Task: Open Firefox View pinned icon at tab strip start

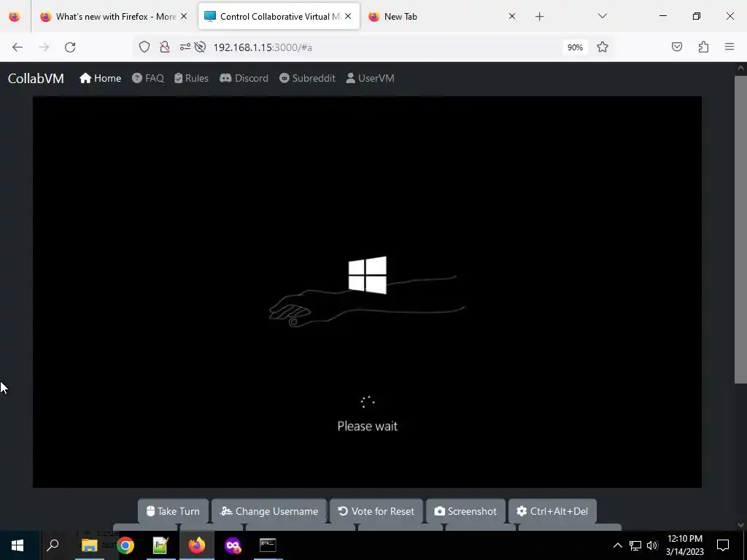Action: [x=15, y=16]
